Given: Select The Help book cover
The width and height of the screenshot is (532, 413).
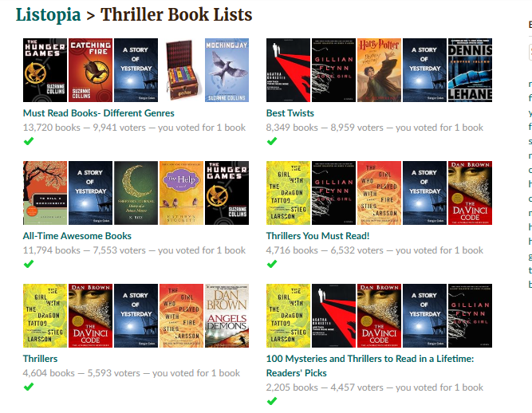Looking at the screenshot, I should click(x=181, y=193).
